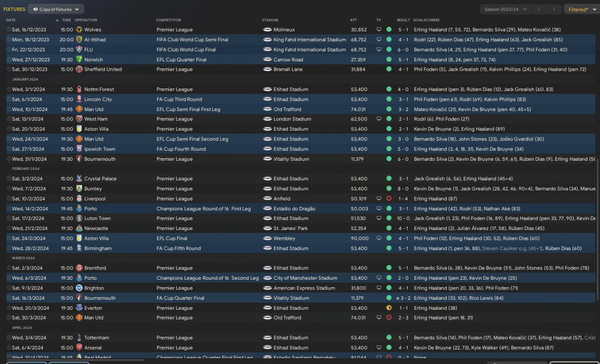Viewport: 600px width, 364px height.
Task: Click the Tottenham club badge
Action: pyautogui.click(x=79, y=338)
